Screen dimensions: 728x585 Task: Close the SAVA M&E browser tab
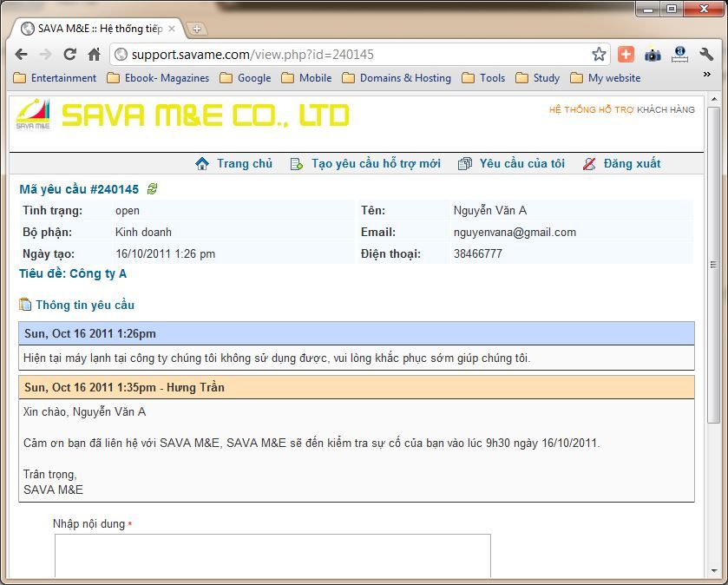click(x=171, y=29)
